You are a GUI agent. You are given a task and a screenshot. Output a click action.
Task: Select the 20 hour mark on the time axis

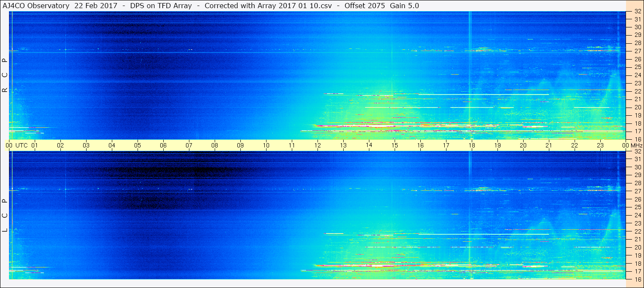[523, 145]
